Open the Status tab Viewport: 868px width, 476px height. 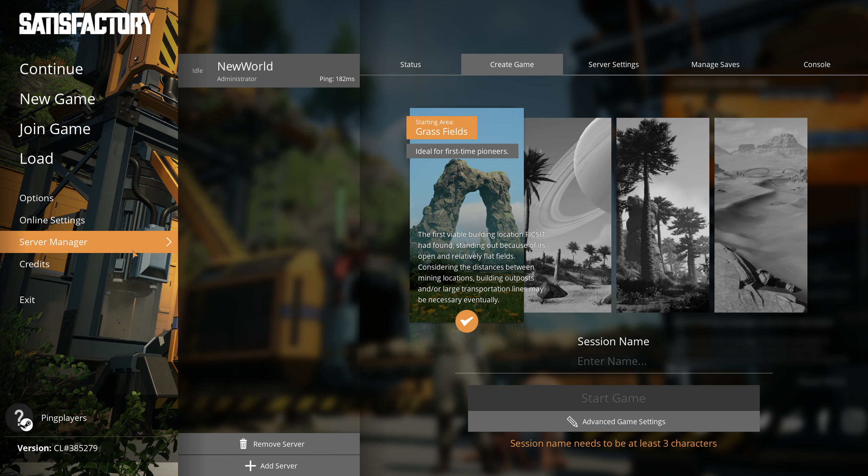point(410,64)
